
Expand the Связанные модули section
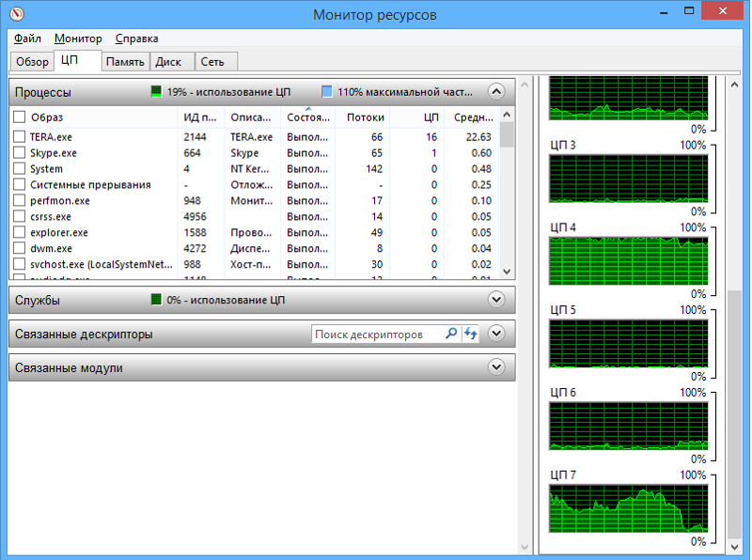click(497, 367)
